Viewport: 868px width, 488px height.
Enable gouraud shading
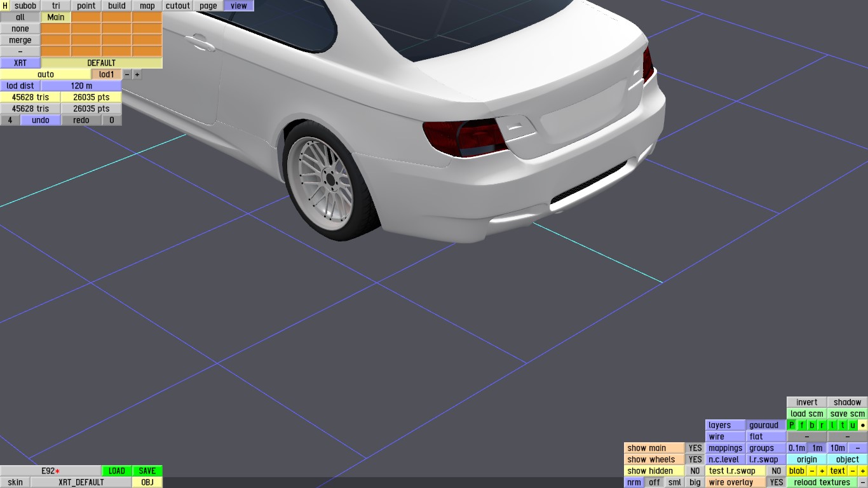click(766, 425)
